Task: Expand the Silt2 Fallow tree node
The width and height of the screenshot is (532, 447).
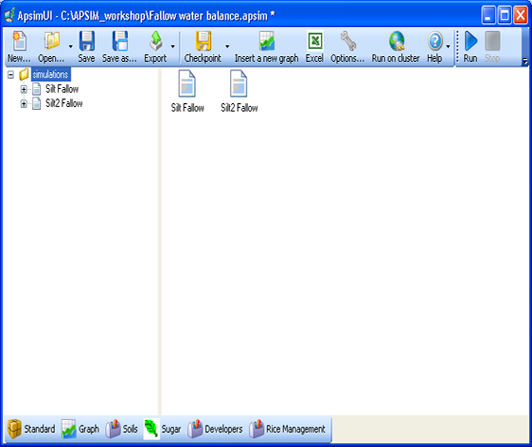Action: (24, 104)
